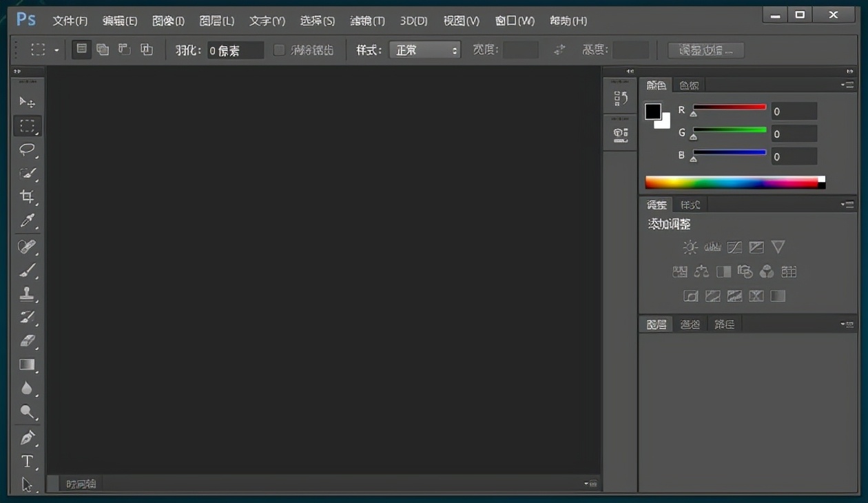Enable the 消除锯齿 anti-alias checkbox
The height and width of the screenshot is (503, 868).
(x=279, y=50)
